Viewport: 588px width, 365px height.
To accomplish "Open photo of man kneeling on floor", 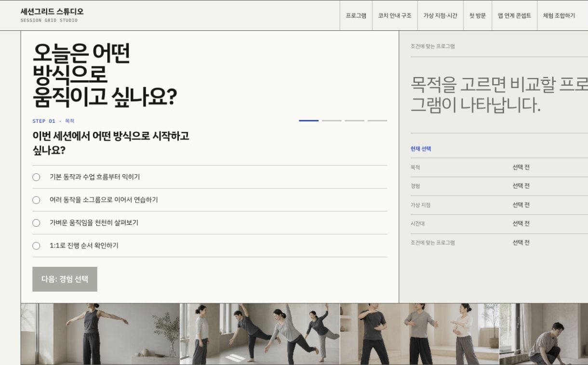I will [544, 334].
